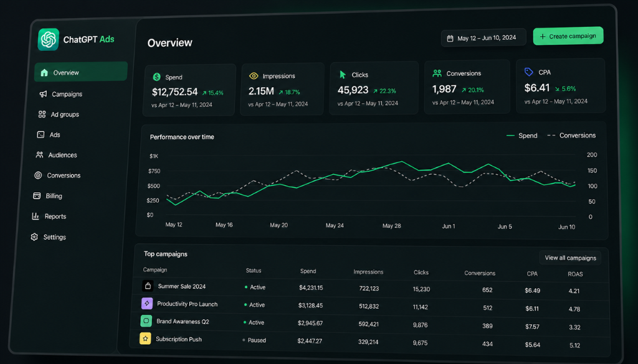Click the megaphone icon beside Campaigns
638x364 pixels.
coord(43,94)
